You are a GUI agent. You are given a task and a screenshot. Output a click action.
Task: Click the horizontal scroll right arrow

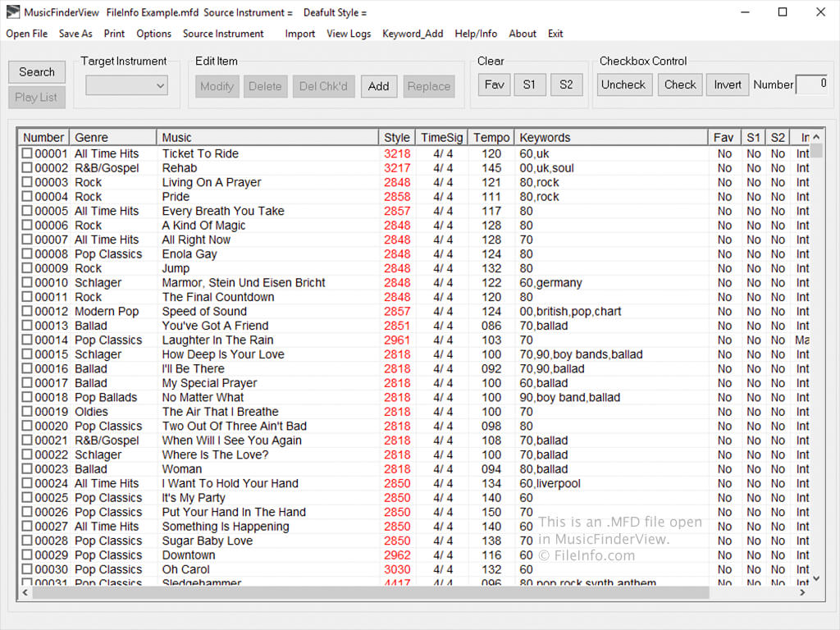coord(802,592)
